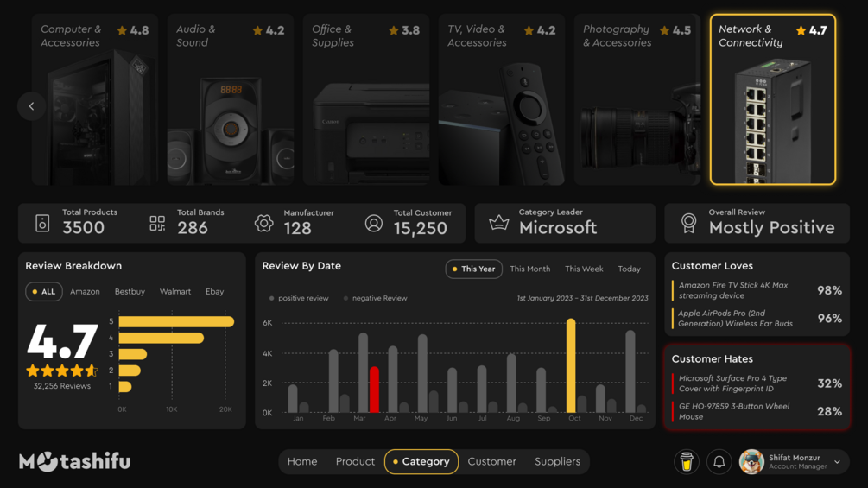Click the Total Customer person icon

tap(374, 223)
